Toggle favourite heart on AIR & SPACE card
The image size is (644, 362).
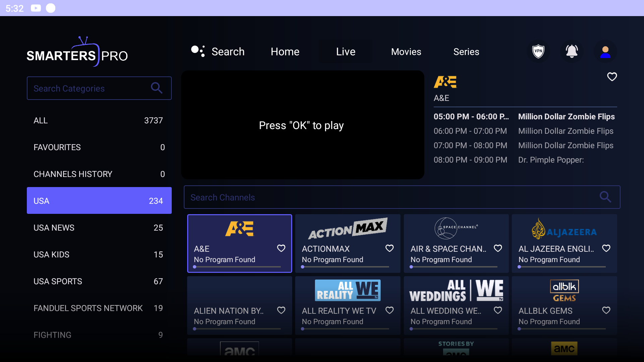click(x=498, y=248)
